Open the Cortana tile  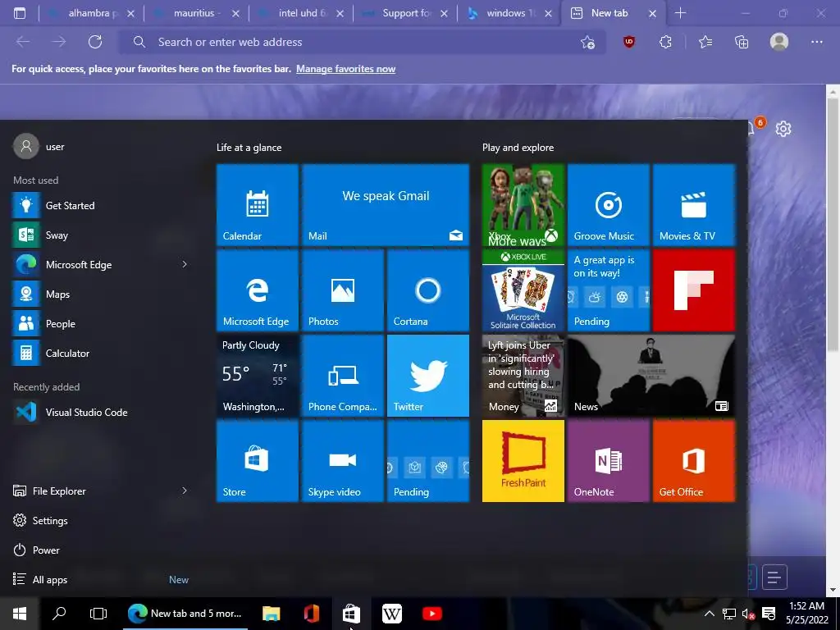coord(428,290)
